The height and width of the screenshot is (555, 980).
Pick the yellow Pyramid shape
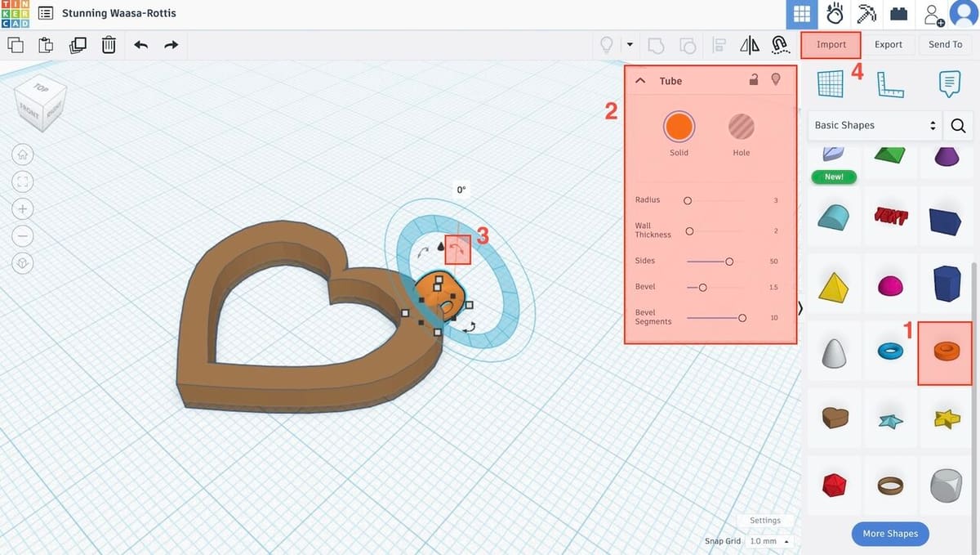tap(833, 287)
